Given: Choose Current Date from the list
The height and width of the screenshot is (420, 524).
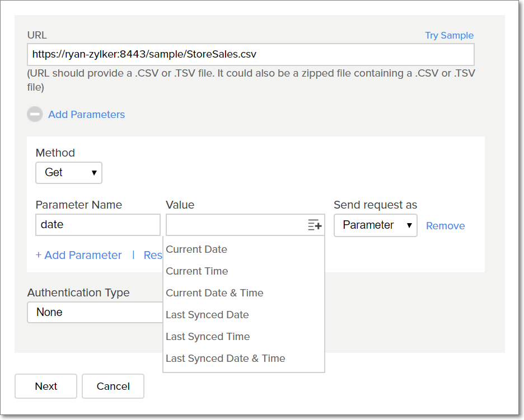Looking at the screenshot, I should pos(196,249).
